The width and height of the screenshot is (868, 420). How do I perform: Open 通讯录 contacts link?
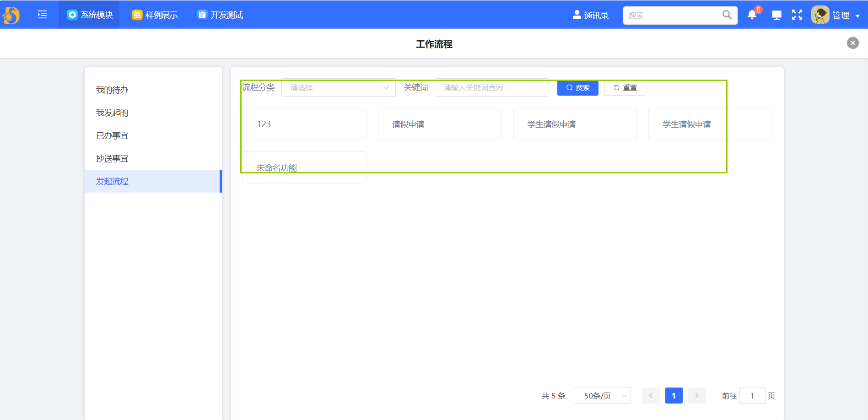click(x=591, y=15)
